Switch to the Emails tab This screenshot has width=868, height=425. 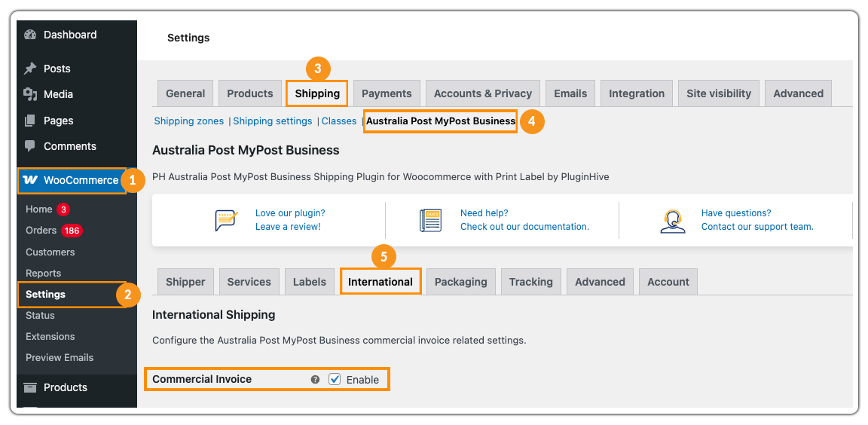[570, 93]
